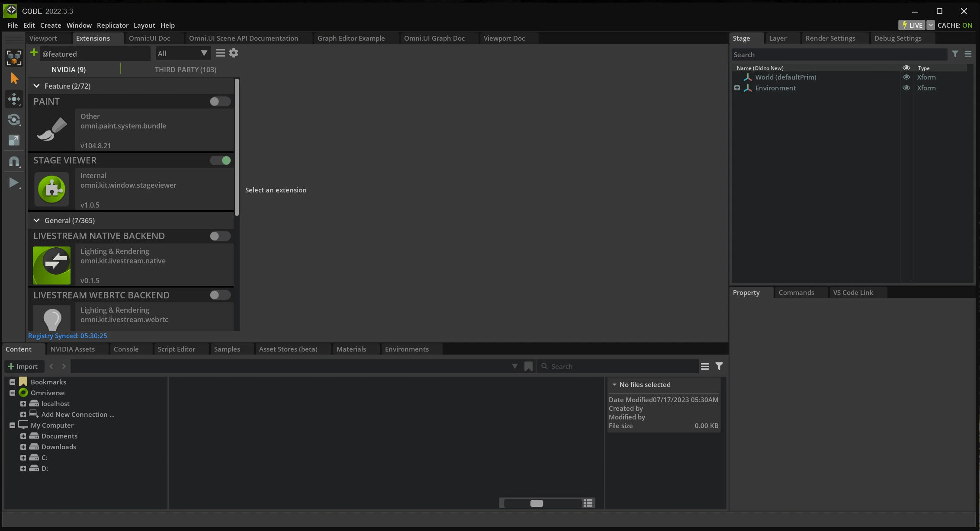Collapse the Feature (2/72) section
Image resolution: width=980 pixels, height=531 pixels.
coord(36,86)
